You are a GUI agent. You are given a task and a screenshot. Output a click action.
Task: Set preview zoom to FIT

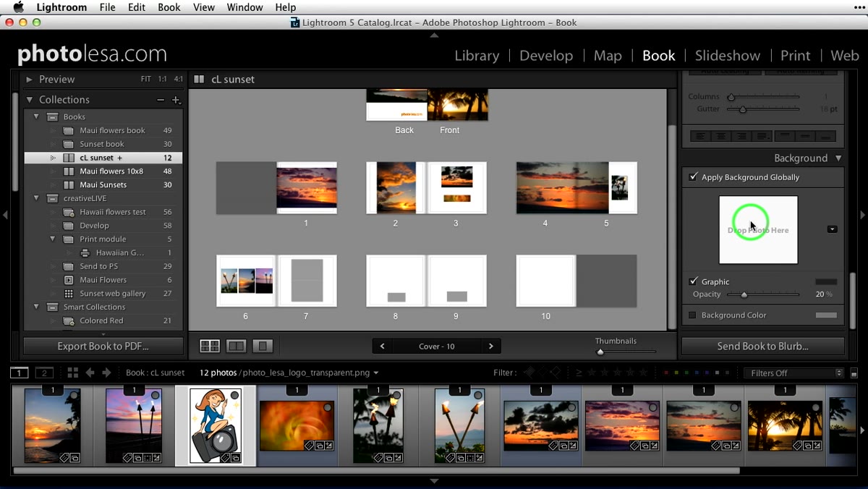[146, 80]
